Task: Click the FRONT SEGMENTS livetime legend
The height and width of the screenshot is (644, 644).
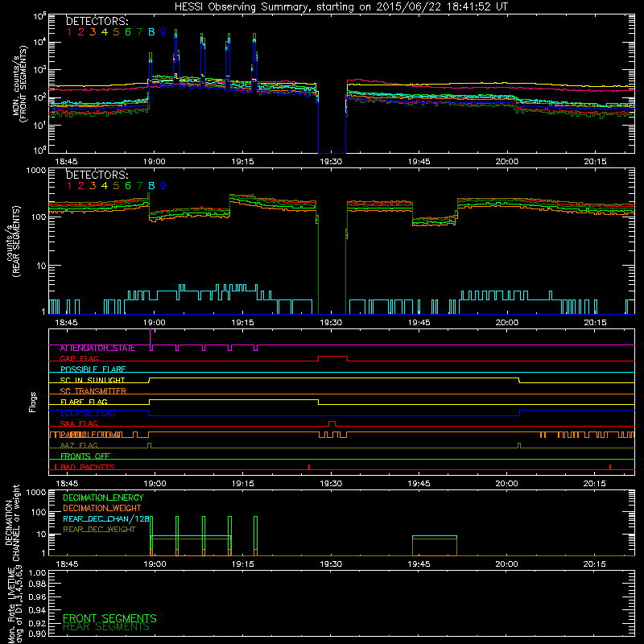Action: (x=109, y=618)
